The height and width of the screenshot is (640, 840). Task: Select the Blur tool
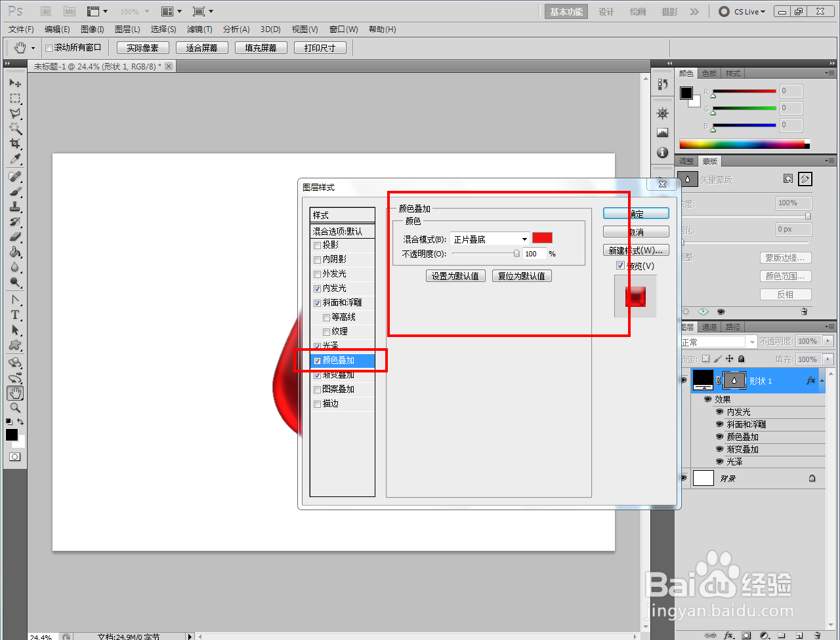click(x=15, y=268)
